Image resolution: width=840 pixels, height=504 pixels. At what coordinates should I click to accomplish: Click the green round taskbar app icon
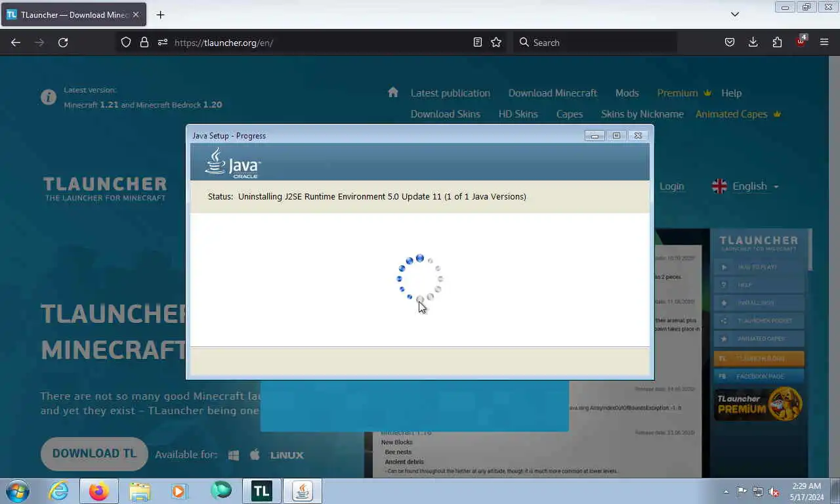tap(221, 490)
